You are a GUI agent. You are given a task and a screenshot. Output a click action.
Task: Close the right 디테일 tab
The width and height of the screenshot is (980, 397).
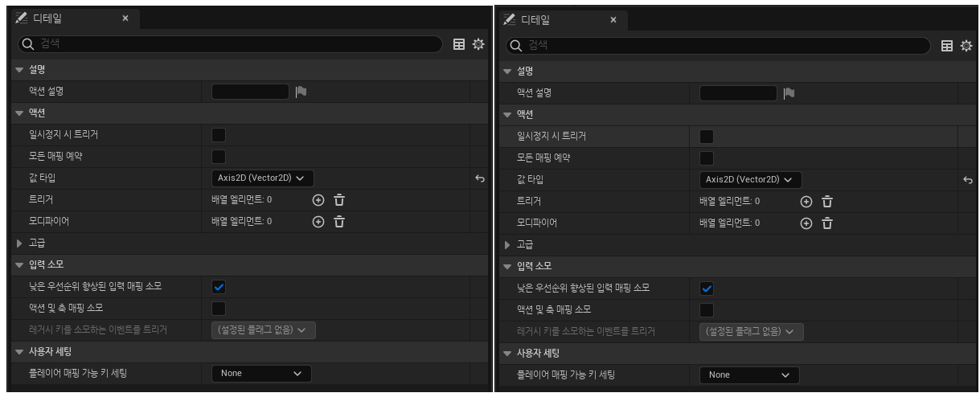pos(613,19)
